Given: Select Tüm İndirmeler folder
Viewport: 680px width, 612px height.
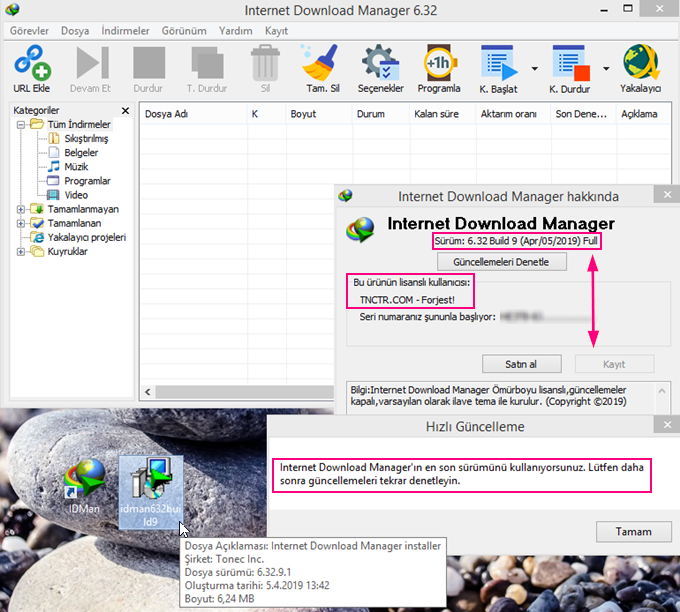Looking at the screenshot, I should pyautogui.click(x=79, y=124).
